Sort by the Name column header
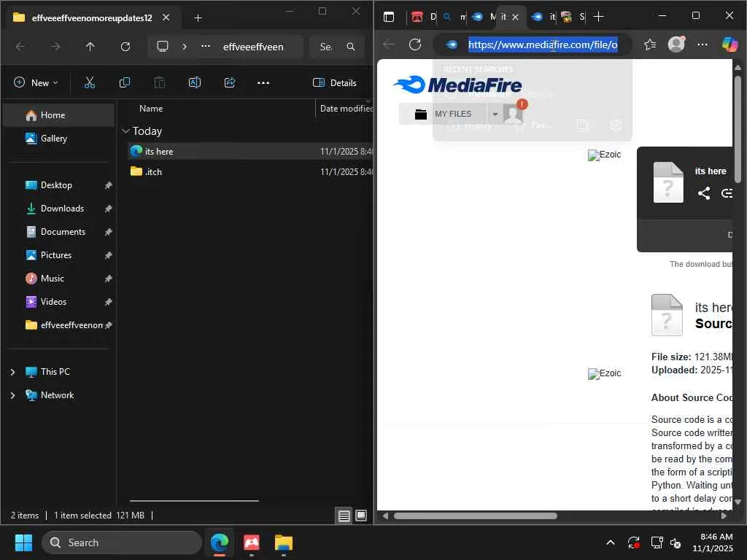 pyautogui.click(x=151, y=109)
